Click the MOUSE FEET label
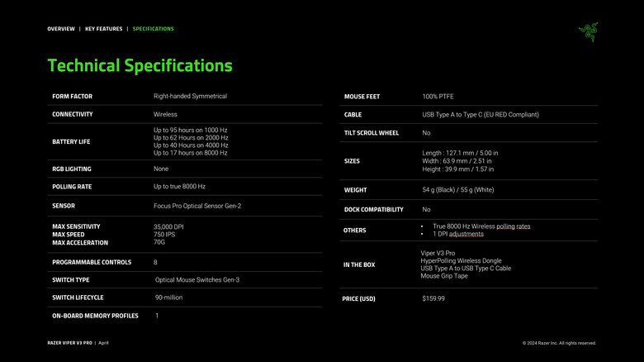The width and height of the screenshot is (644, 362). (x=362, y=97)
